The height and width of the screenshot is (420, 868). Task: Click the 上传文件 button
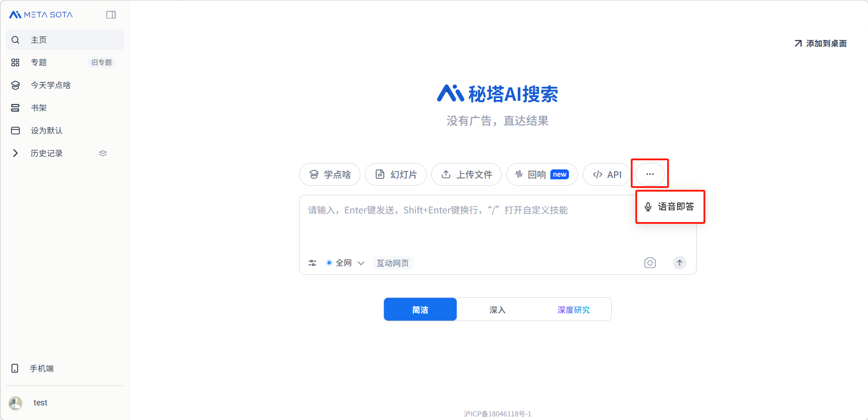[x=466, y=174]
